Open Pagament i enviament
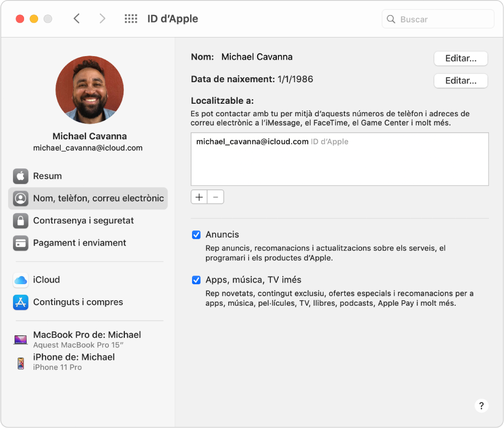504x428 pixels. [x=88, y=243]
